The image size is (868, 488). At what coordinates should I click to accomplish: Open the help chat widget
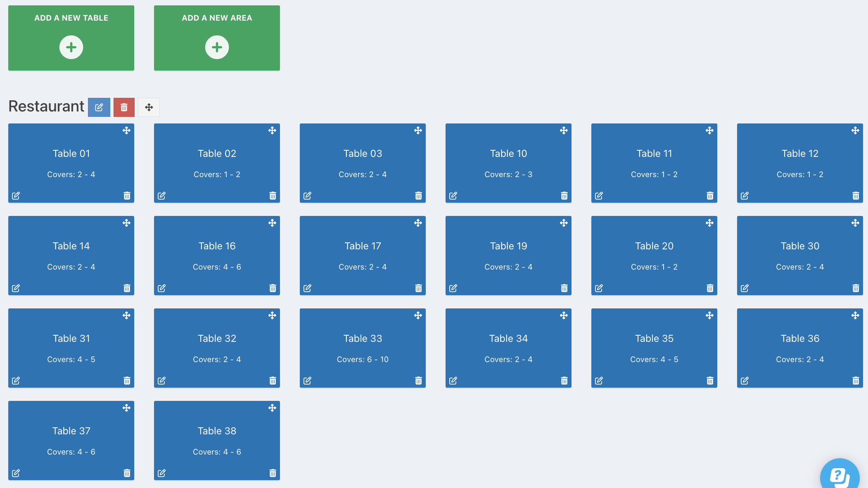point(840,476)
